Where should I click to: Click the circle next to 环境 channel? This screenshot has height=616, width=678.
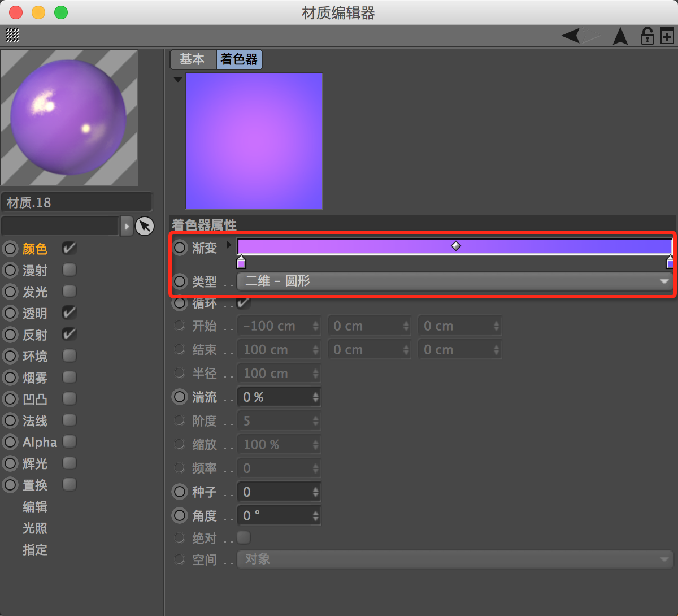[x=10, y=356]
